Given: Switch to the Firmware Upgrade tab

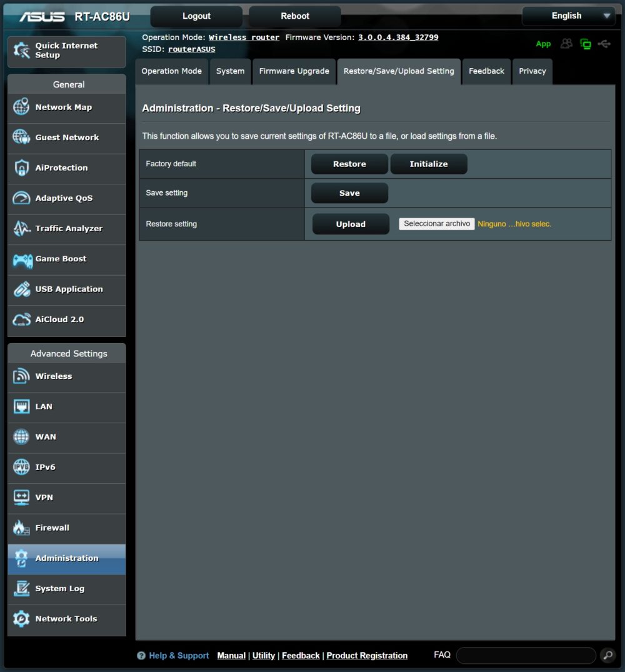Looking at the screenshot, I should (x=294, y=71).
